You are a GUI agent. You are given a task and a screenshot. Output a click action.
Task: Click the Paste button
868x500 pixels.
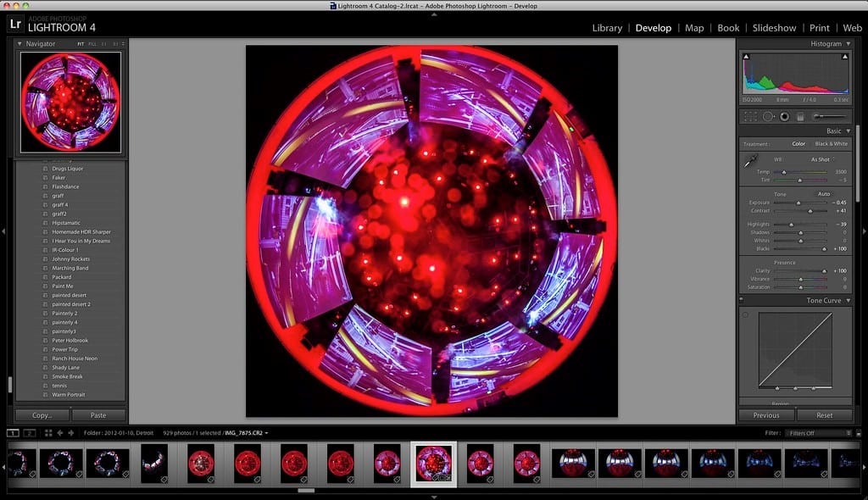[x=98, y=415]
